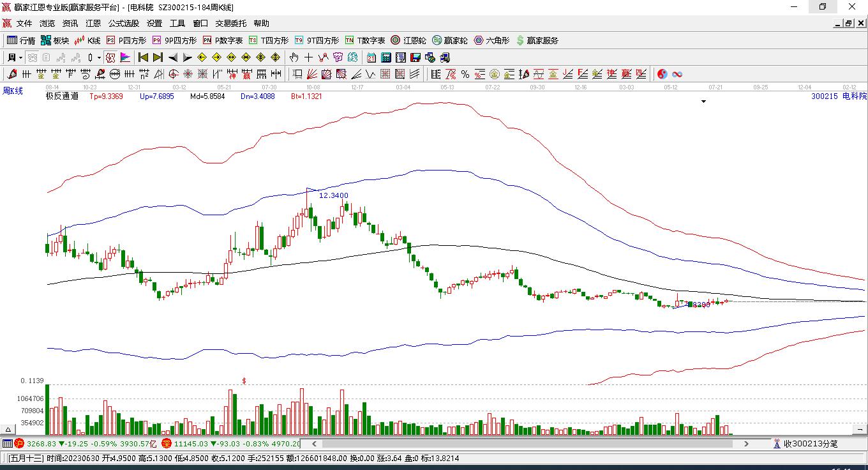Click the colored flag icon
Screen dimensions: 868x470
pyautogui.click(x=125, y=57)
